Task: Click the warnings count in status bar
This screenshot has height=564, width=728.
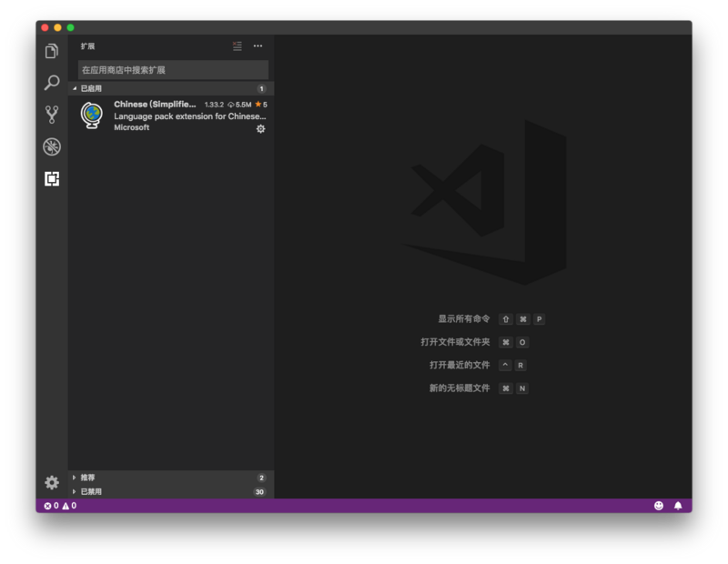Action: click(70, 506)
